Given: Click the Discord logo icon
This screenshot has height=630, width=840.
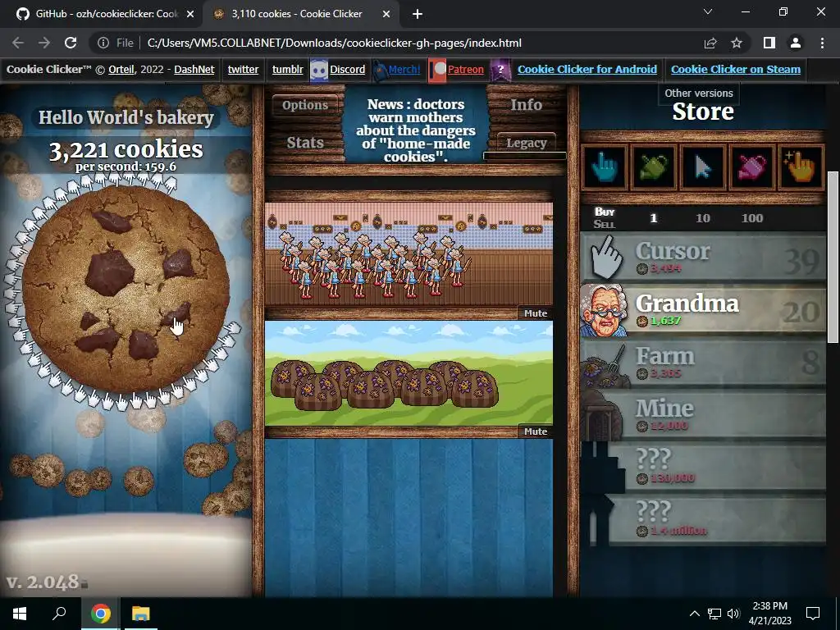Looking at the screenshot, I should (319, 71).
